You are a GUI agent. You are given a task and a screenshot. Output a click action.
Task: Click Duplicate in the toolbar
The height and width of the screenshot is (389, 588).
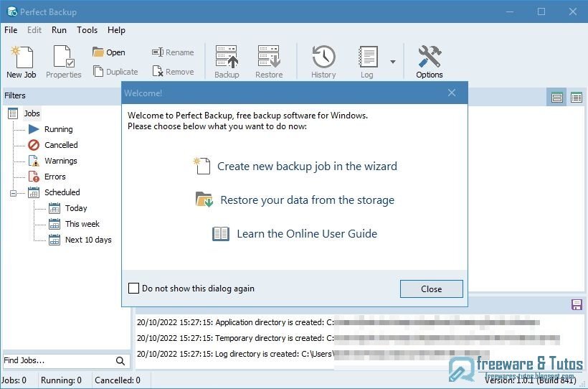click(115, 71)
